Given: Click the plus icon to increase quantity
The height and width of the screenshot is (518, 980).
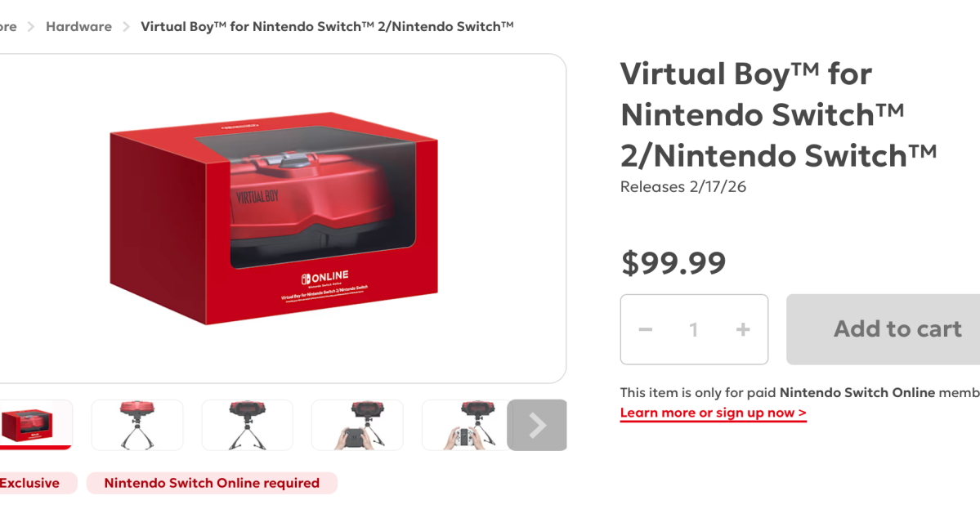Looking at the screenshot, I should pos(743,329).
